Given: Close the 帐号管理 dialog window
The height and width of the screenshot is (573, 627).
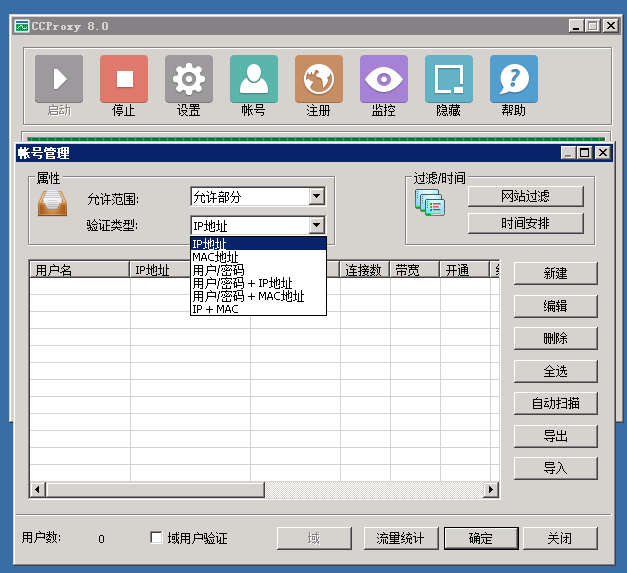Looking at the screenshot, I should point(603,153).
